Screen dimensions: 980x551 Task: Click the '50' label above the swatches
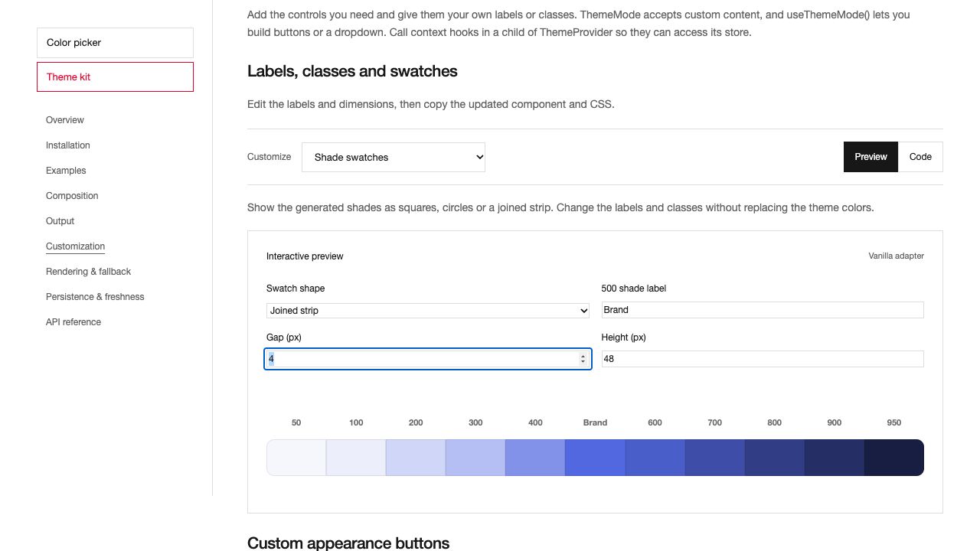tap(296, 422)
